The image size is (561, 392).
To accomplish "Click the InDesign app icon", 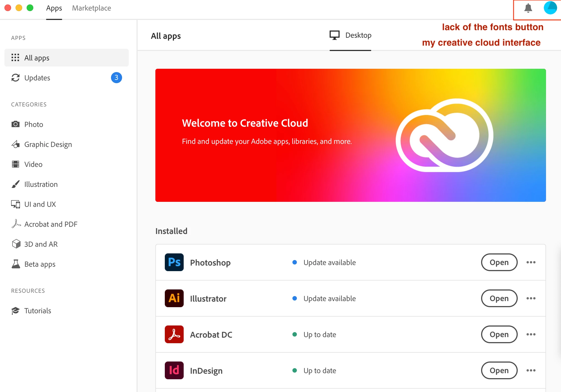I will tap(174, 370).
